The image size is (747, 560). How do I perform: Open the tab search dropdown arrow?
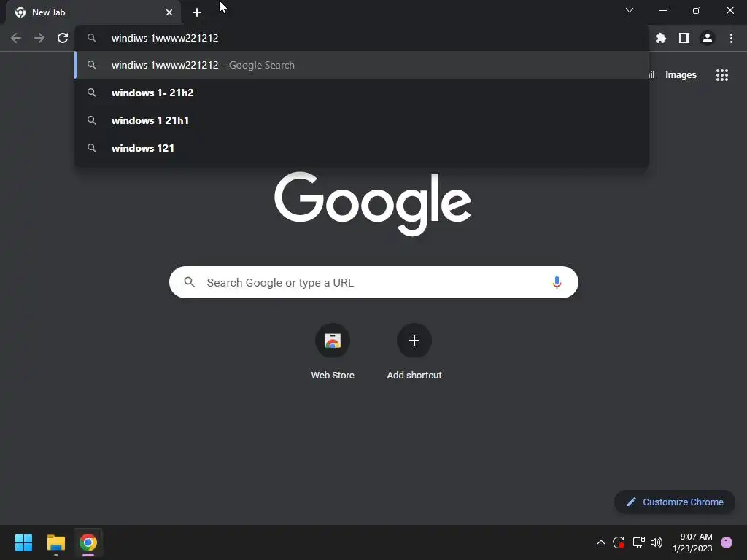(x=630, y=10)
